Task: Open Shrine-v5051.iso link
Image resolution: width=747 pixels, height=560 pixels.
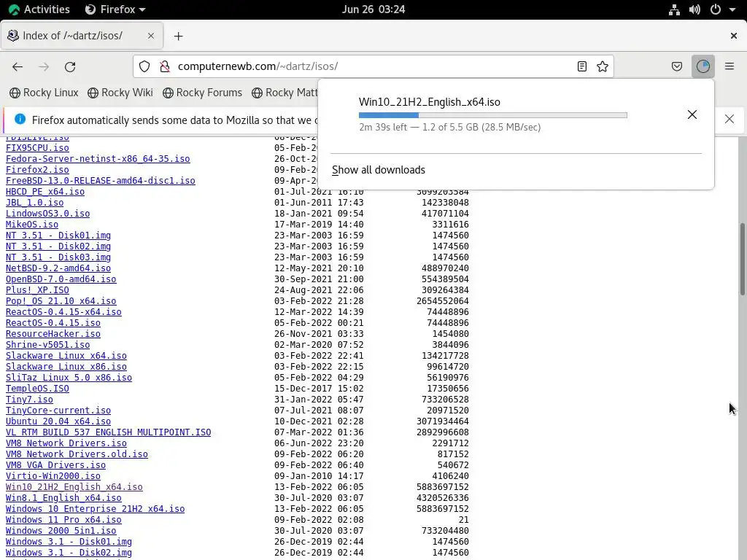Action: click(47, 345)
